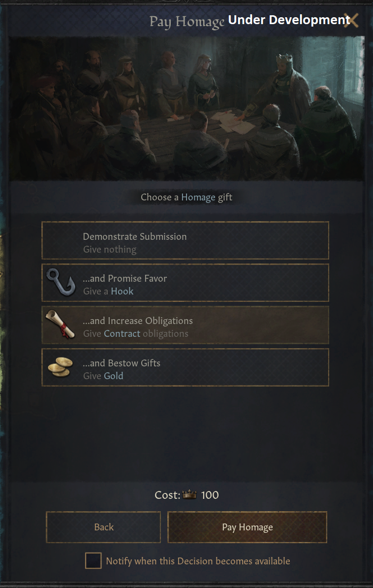
Task: Click the Contract keyword link
Action: (x=122, y=334)
